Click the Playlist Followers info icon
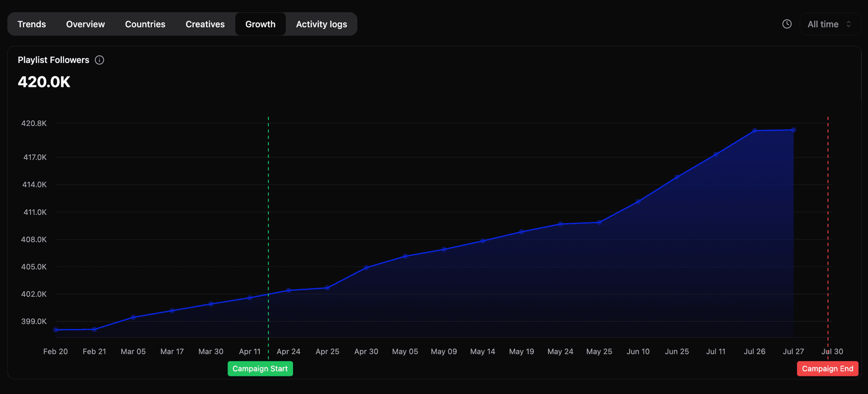868x394 pixels. pos(99,60)
